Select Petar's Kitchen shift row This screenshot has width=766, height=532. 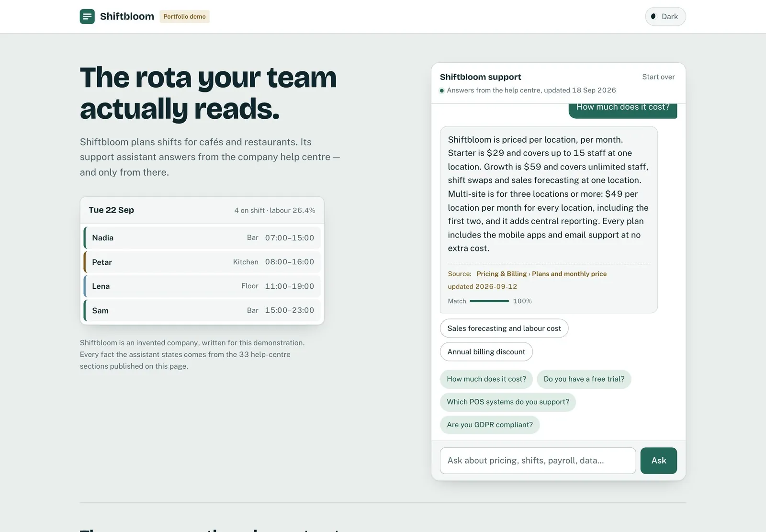[202, 262]
